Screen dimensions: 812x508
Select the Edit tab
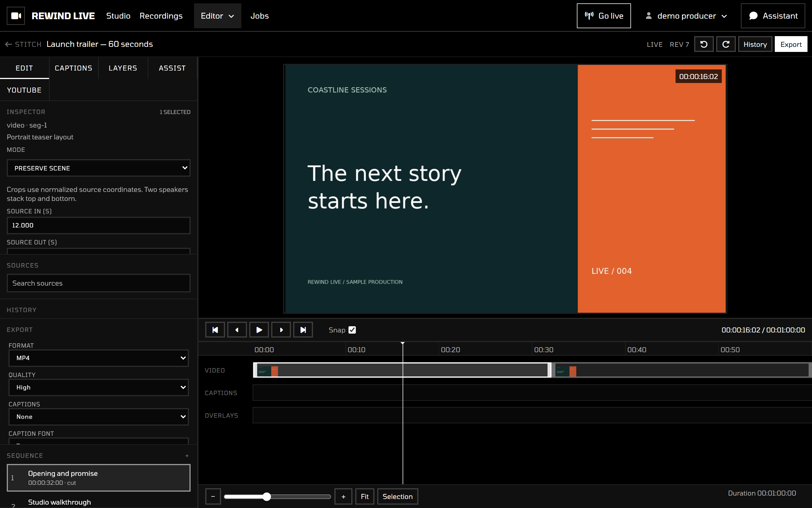(24, 68)
